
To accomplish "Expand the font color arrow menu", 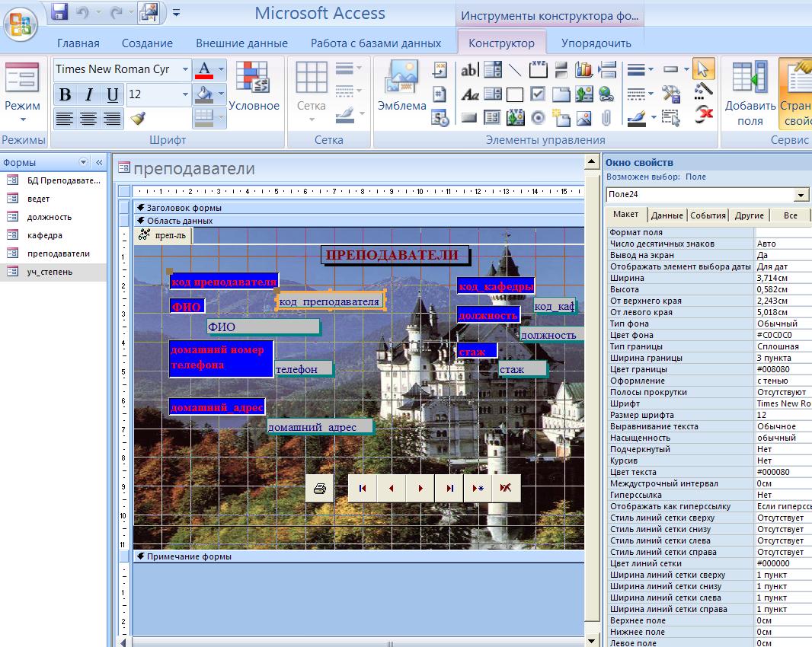I will click(x=221, y=69).
